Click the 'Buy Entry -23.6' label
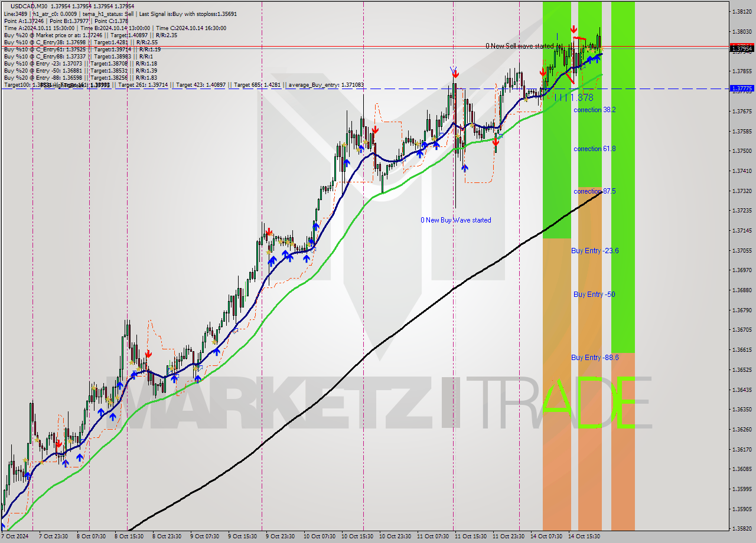 595,251
